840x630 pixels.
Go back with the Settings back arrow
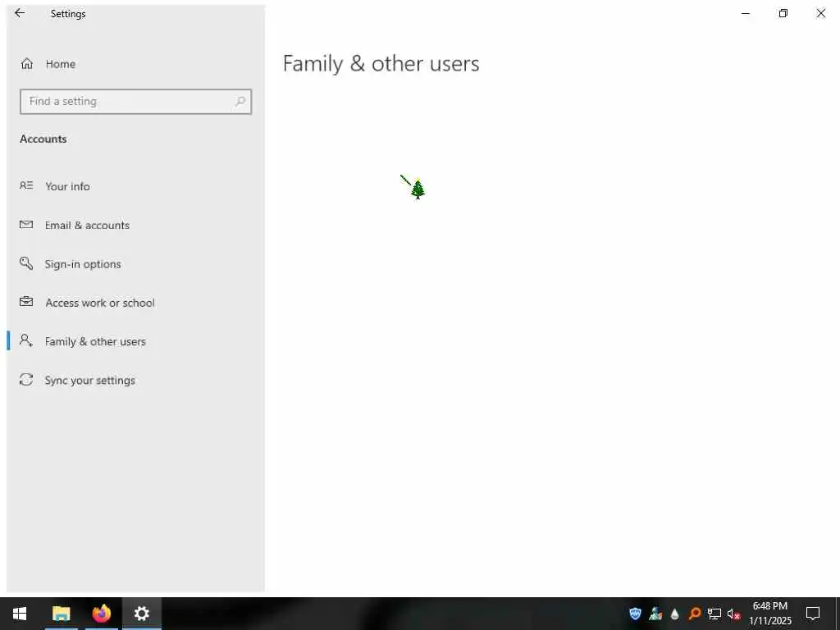pos(20,13)
